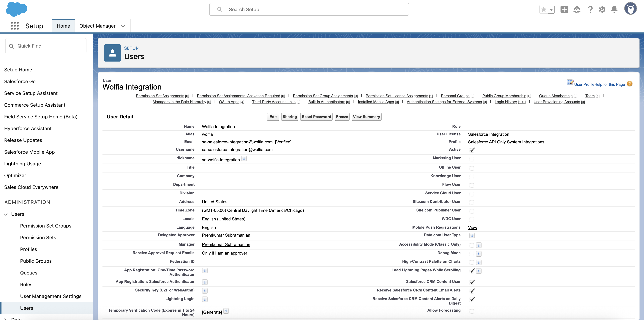Collapse the Users section in sidebar
This screenshot has height=320, width=644.
click(6, 214)
